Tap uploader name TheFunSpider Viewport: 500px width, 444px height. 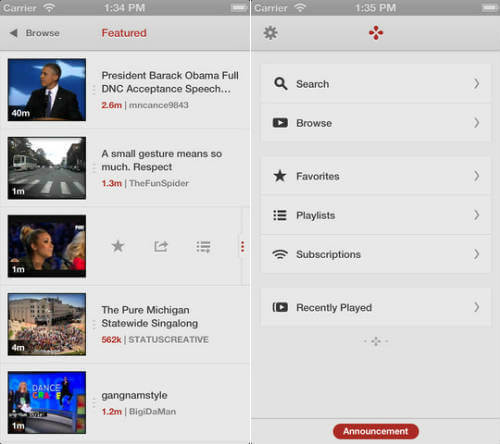coord(159,183)
